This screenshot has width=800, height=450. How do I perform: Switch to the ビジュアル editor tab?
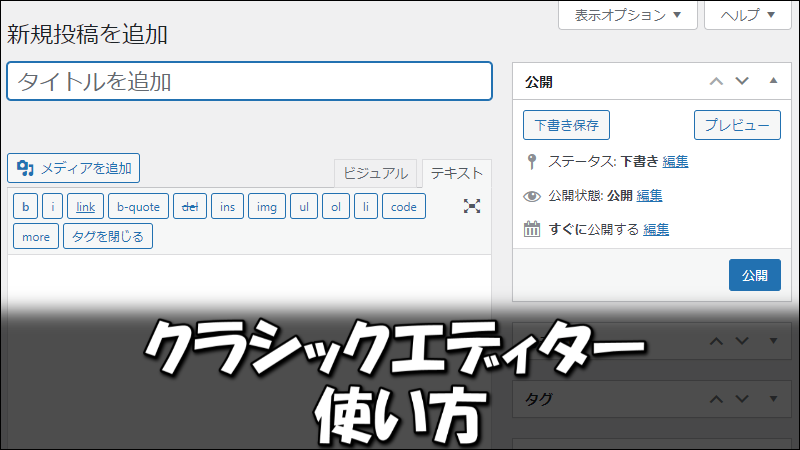[375, 173]
